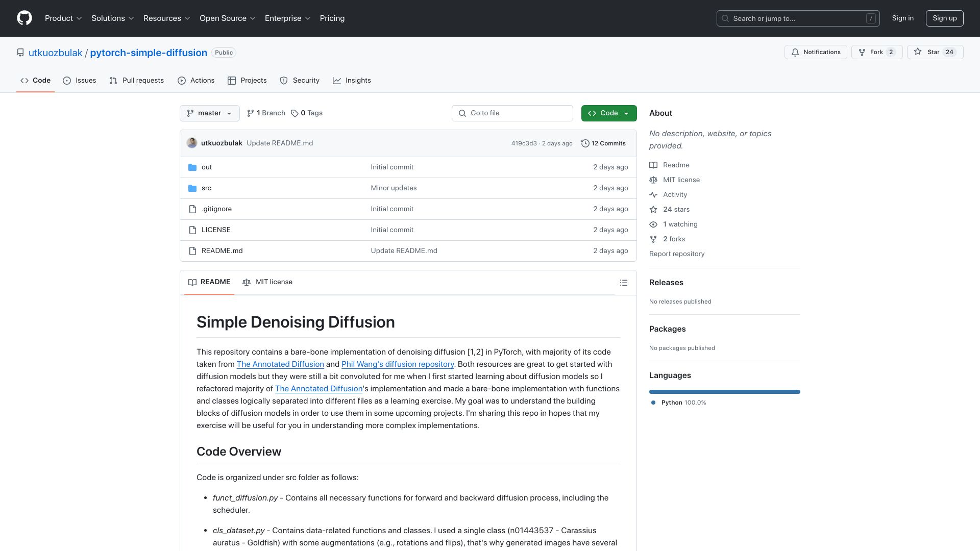Click the GitHub Octocat logo

click(x=24, y=18)
